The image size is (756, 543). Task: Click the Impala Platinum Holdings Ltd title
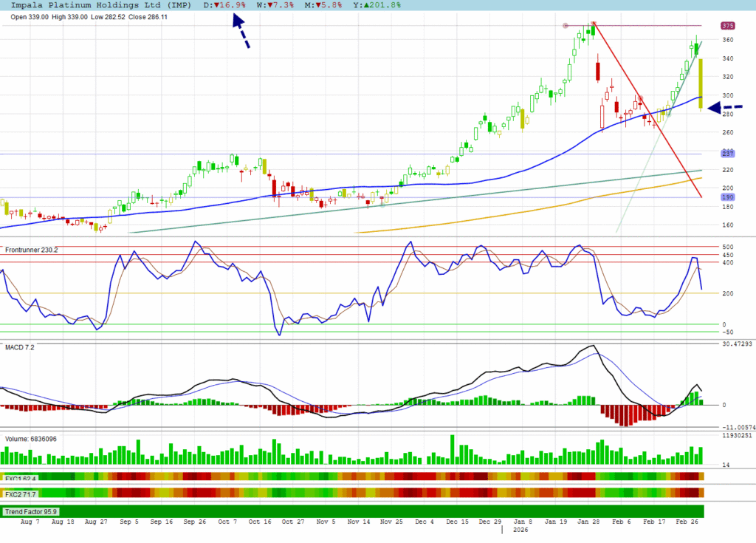pos(98,5)
